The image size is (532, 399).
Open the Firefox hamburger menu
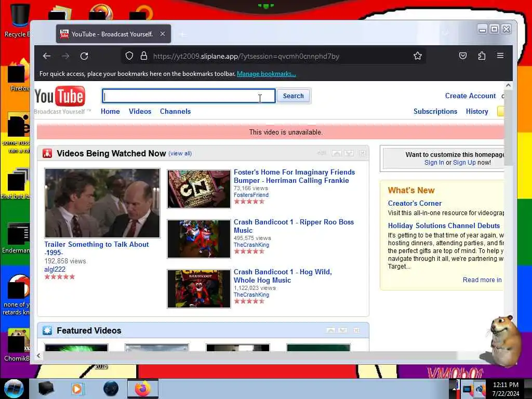500,55
